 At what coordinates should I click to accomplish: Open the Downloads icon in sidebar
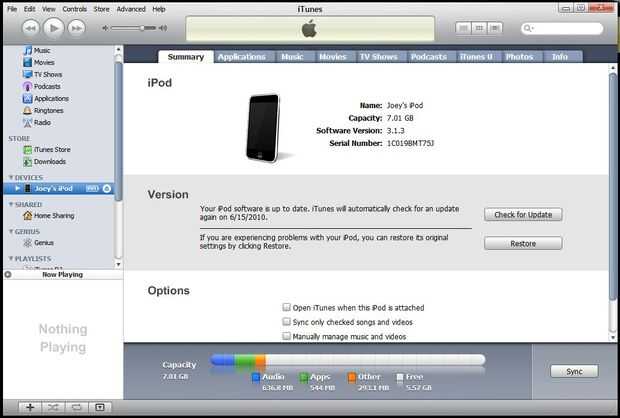(x=28, y=162)
